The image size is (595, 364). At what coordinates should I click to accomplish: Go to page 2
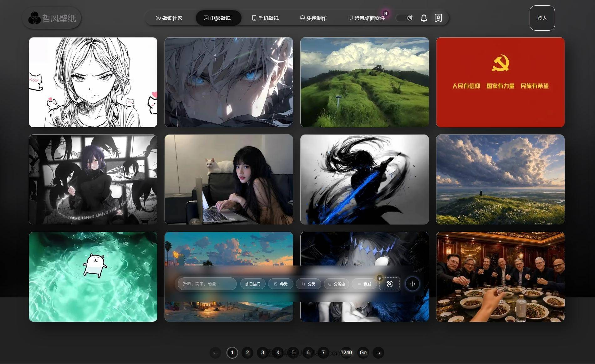click(x=247, y=353)
